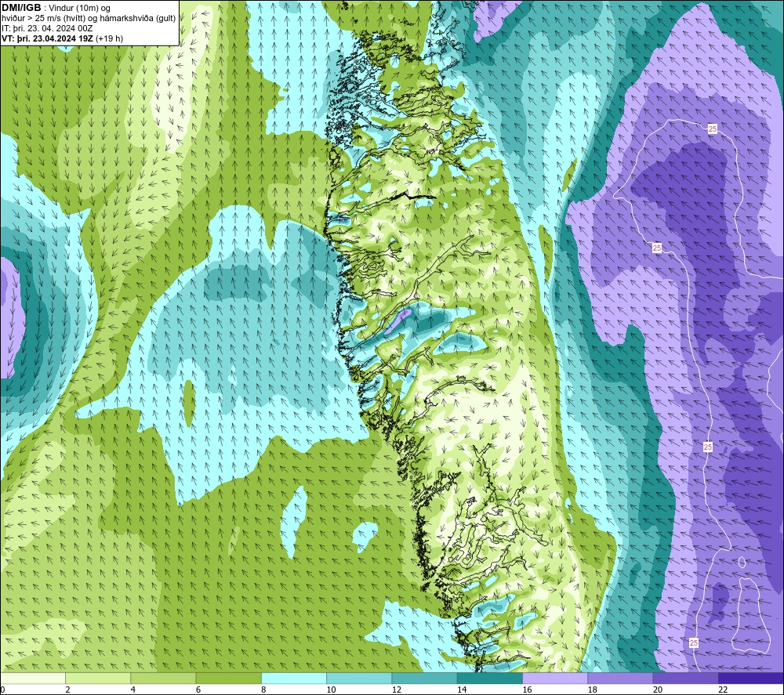Click the legend scale value "12"

[x=397, y=690]
